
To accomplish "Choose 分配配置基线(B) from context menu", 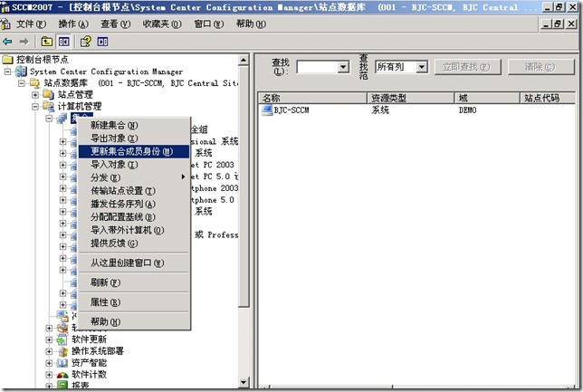I will click(134, 217).
